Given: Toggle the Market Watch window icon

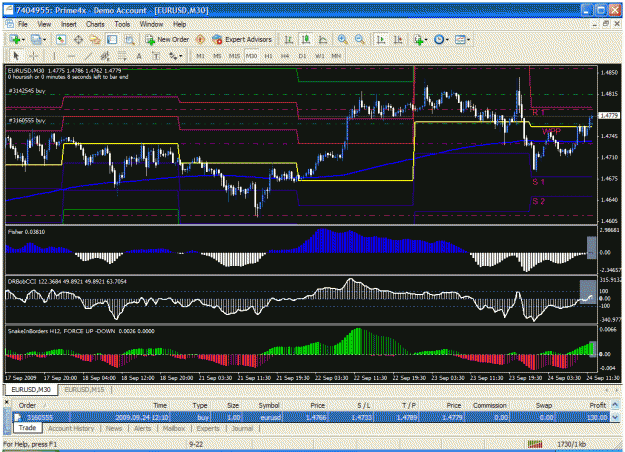Looking at the screenshot, I should pos(61,39).
